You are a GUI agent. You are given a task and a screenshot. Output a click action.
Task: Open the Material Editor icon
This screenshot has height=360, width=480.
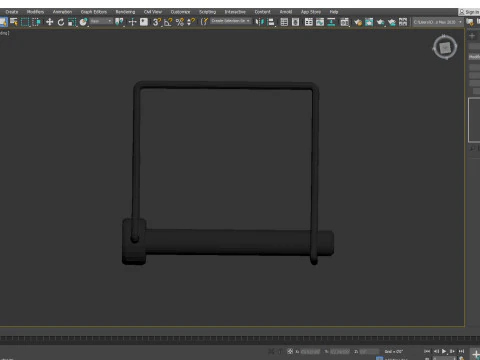click(345, 22)
